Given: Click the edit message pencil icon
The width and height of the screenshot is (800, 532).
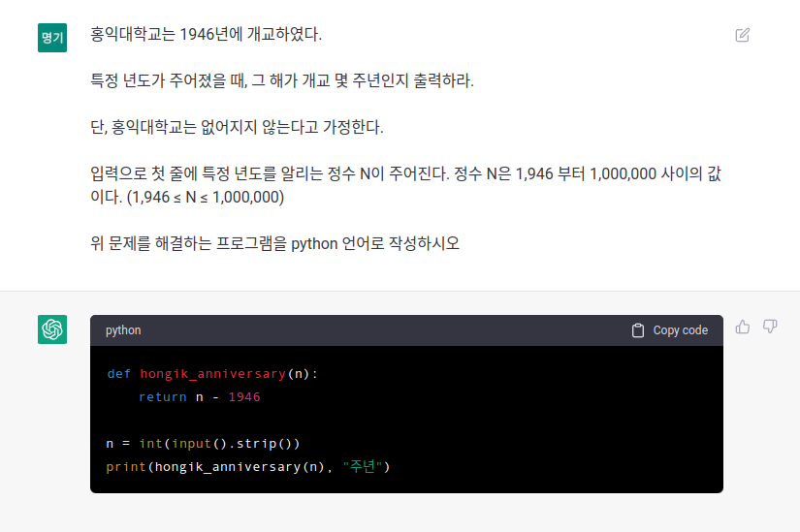Looking at the screenshot, I should click(x=743, y=35).
